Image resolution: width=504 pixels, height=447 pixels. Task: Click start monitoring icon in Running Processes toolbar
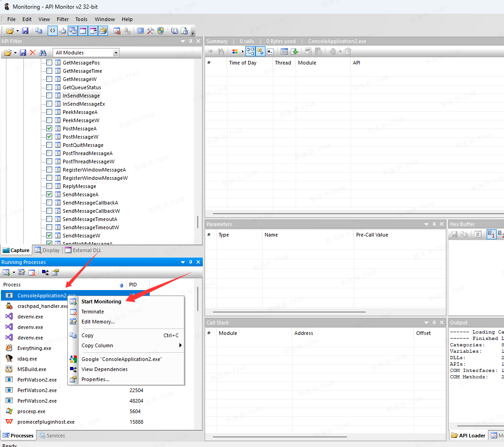(x=6, y=273)
